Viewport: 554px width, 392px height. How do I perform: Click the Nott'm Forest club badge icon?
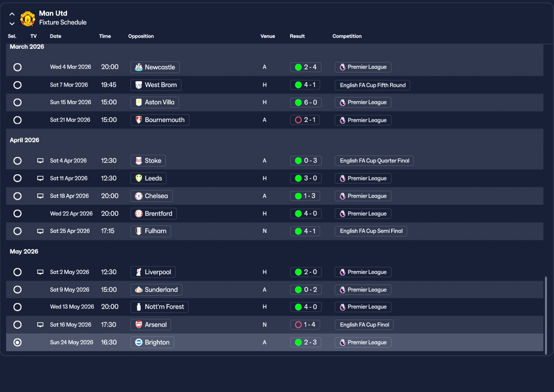pyautogui.click(x=138, y=307)
